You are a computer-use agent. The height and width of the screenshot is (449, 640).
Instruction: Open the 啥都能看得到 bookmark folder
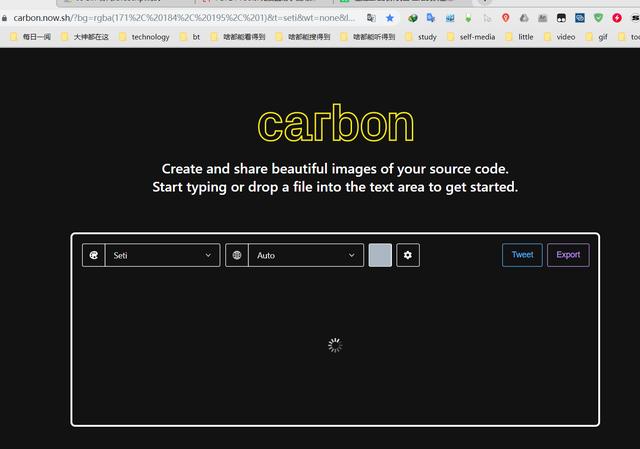point(238,37)
